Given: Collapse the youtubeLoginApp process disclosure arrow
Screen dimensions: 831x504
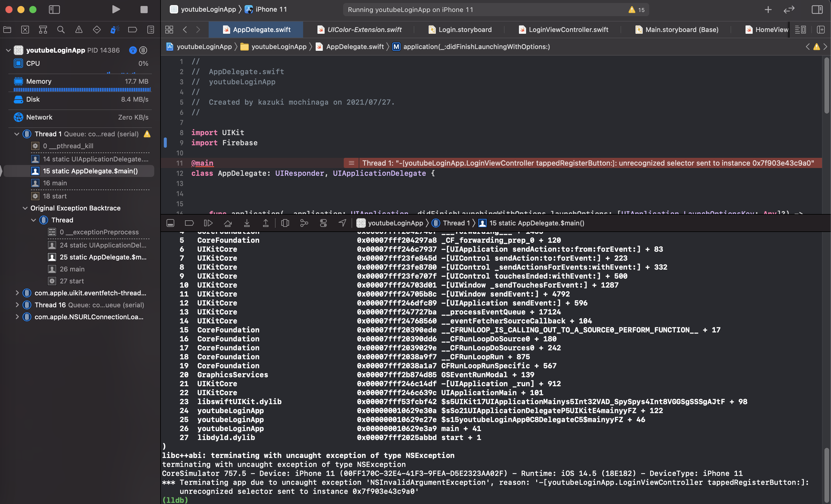Looking at the screenshot, I should (x=8, y=50).
